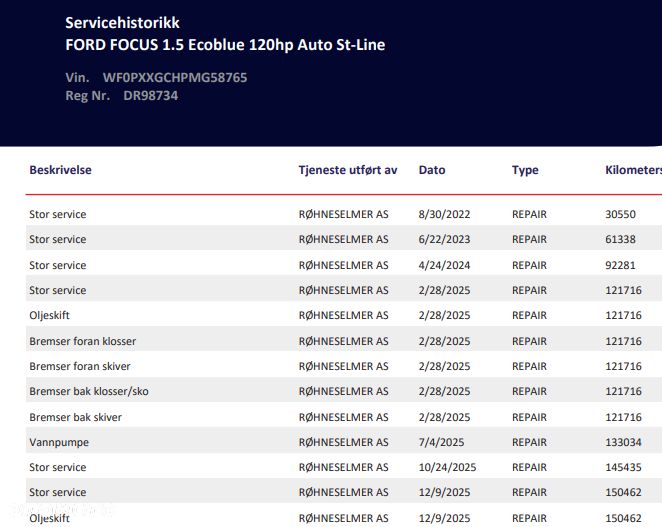Select the kilometer value 30550

[x=621, y=214]
